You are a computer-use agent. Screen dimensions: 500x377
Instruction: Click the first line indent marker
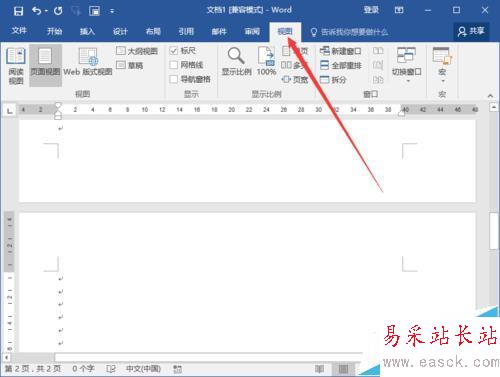point(58,105)
